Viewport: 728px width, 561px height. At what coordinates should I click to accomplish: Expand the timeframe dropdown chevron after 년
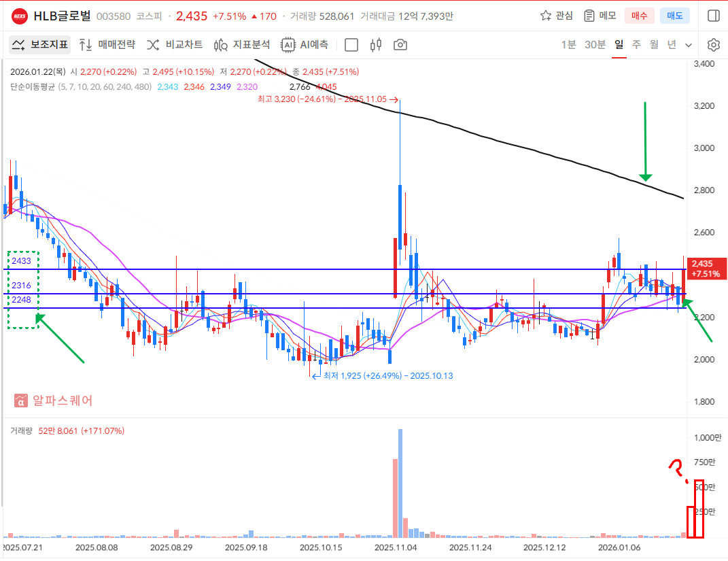689,46
